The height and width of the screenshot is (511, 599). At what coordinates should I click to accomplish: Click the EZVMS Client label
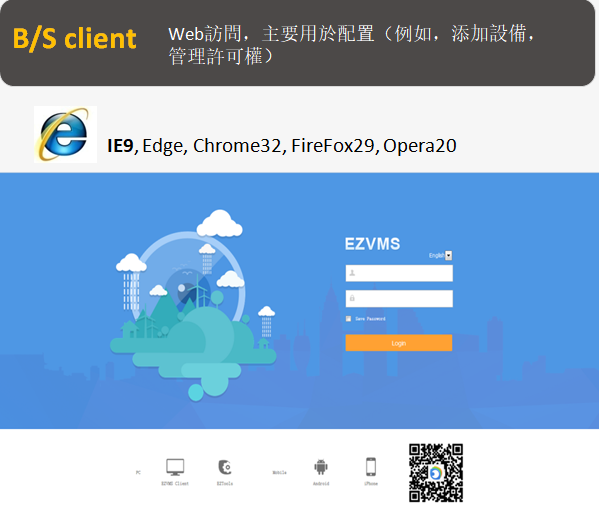coord(175,484)
